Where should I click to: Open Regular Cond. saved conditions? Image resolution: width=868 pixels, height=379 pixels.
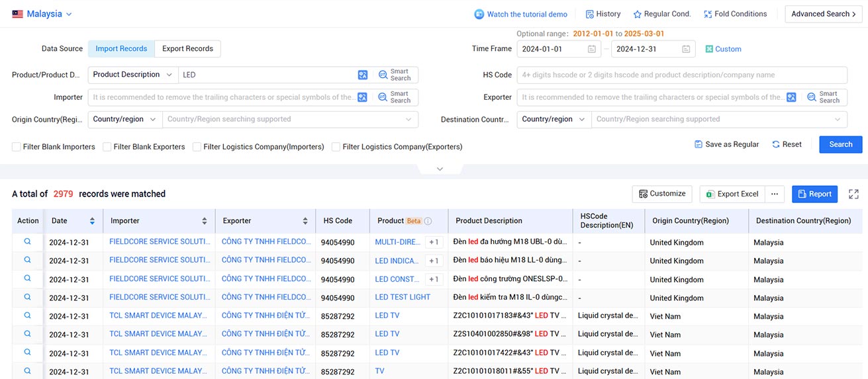[x=662, y=14]
